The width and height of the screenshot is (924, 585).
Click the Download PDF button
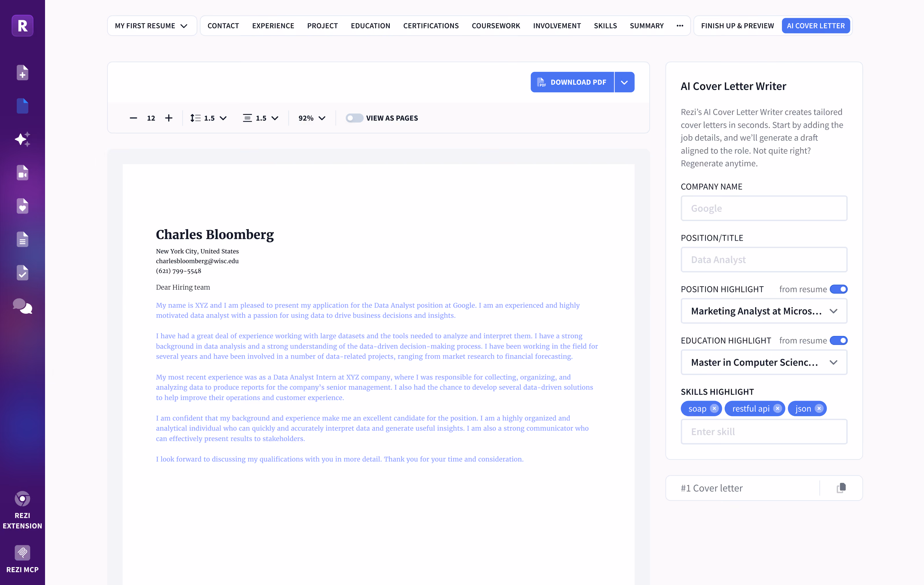click(572, 82)
